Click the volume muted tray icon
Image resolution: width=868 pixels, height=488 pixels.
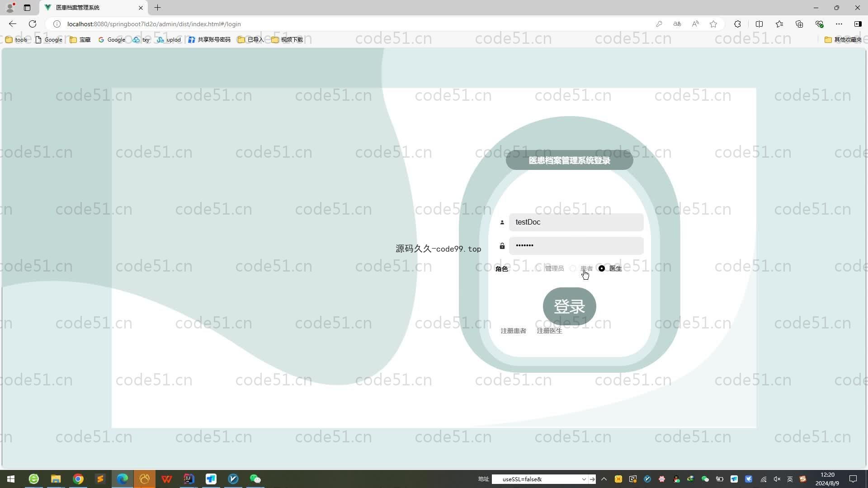coord(777,479)
